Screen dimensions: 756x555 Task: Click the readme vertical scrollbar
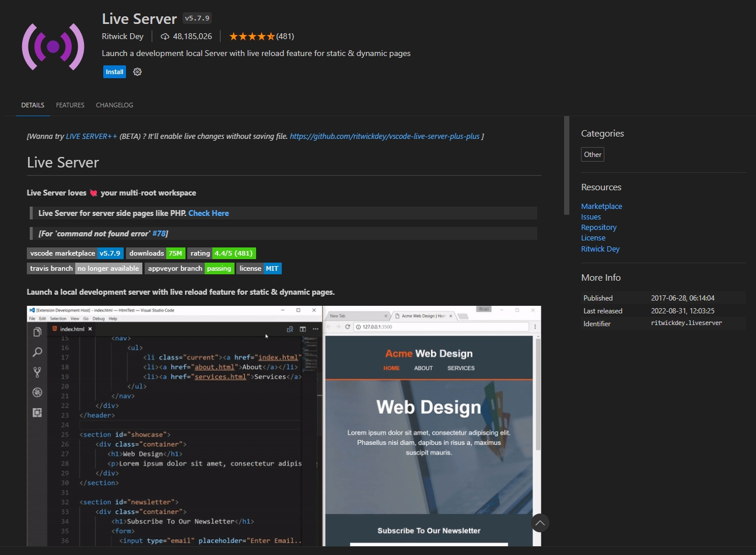pos(566,166)
